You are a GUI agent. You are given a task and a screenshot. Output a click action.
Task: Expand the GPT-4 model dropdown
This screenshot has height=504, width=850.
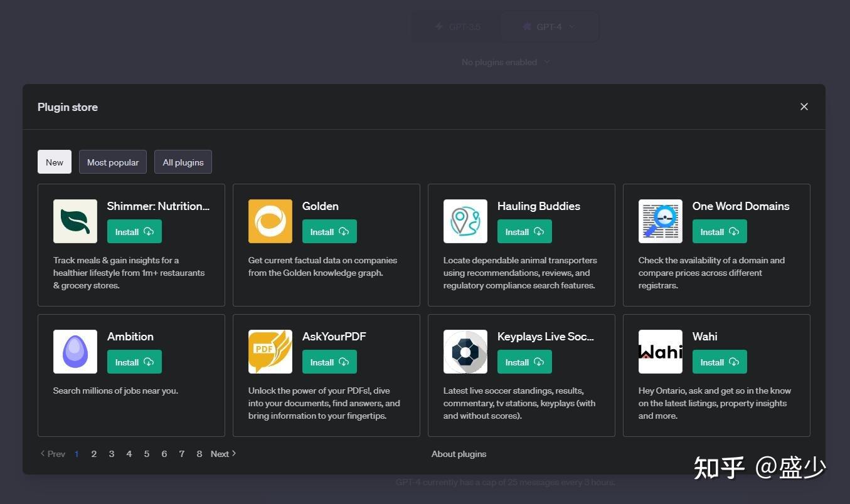coord(549,26)
